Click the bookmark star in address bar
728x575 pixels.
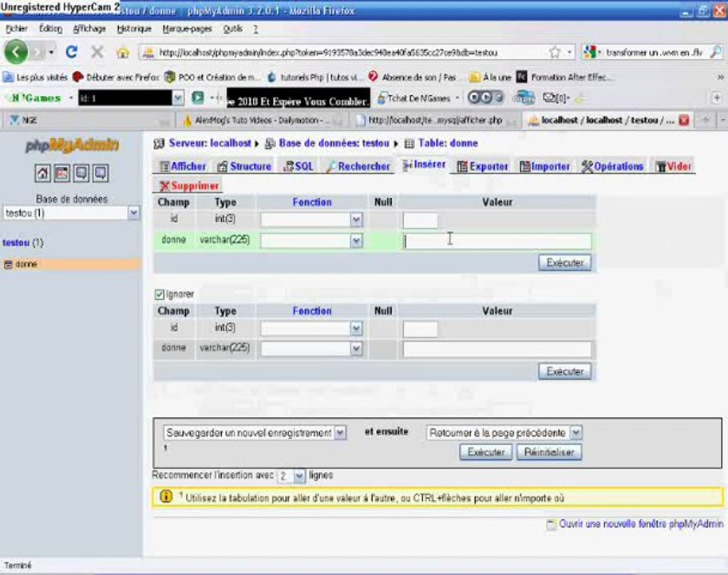pos(554,53)
